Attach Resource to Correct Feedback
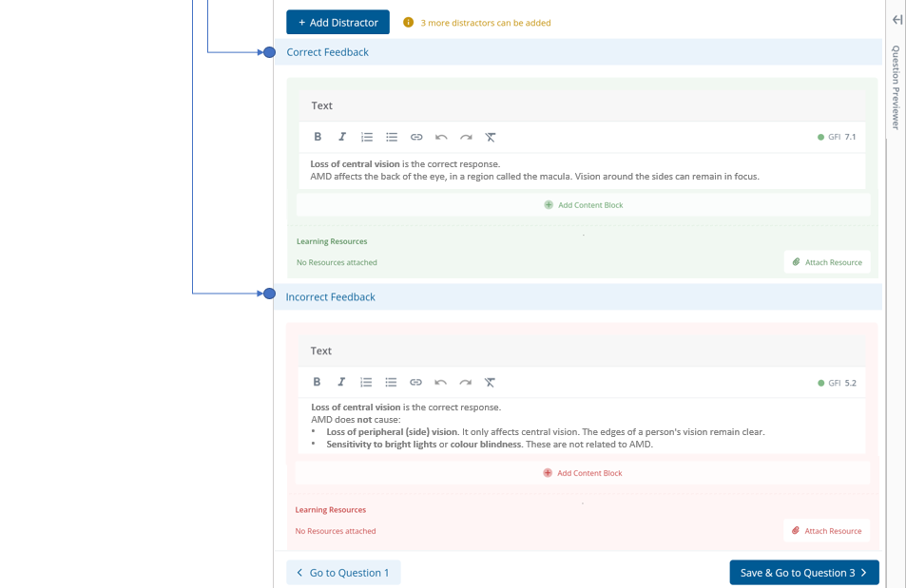 [x=827, y=262]
